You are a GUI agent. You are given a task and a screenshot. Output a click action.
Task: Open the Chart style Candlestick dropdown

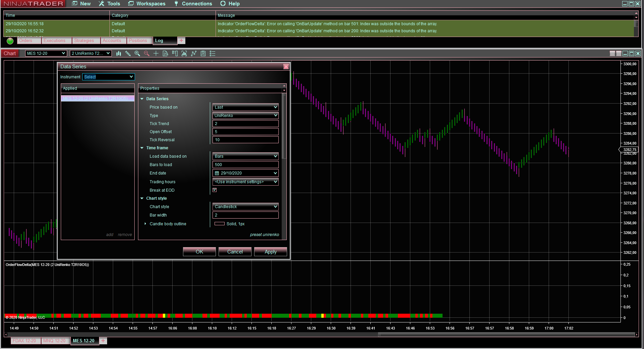(x=245, y=207)
